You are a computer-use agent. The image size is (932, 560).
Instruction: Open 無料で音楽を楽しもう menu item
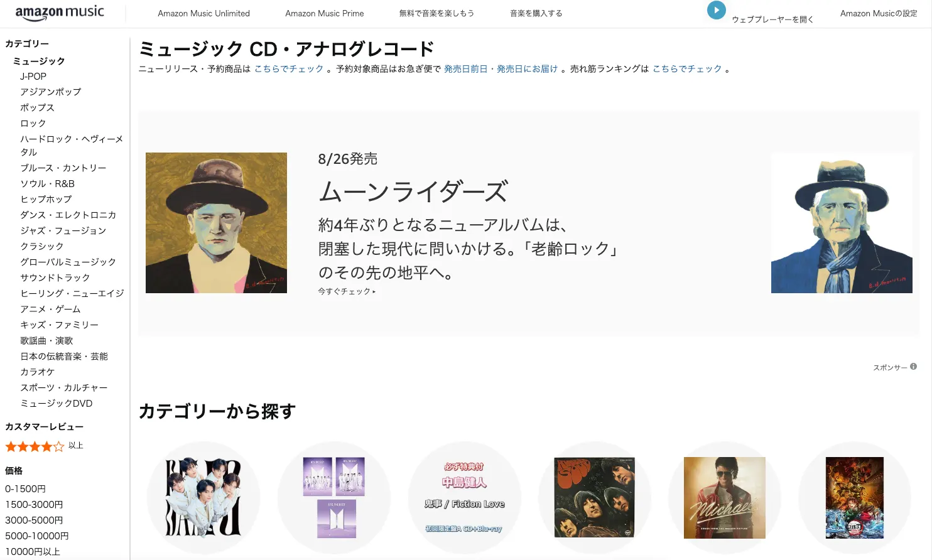(x=436, y=13)
